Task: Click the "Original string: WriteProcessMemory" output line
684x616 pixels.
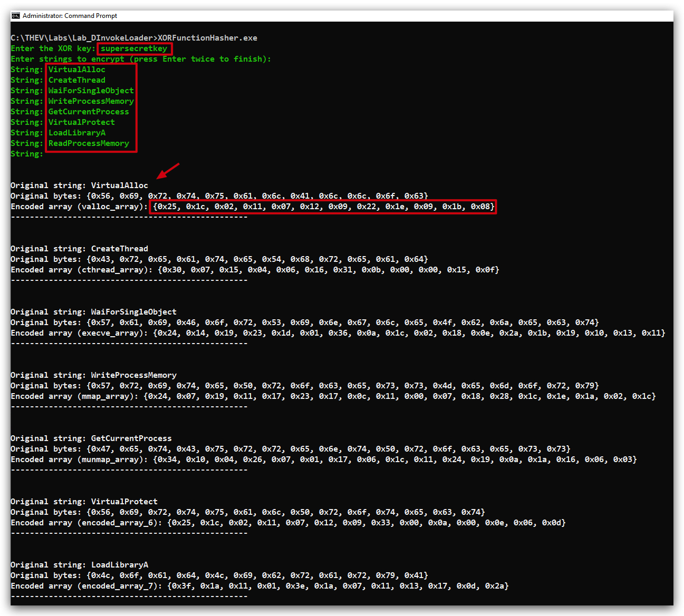Action: 94,375
